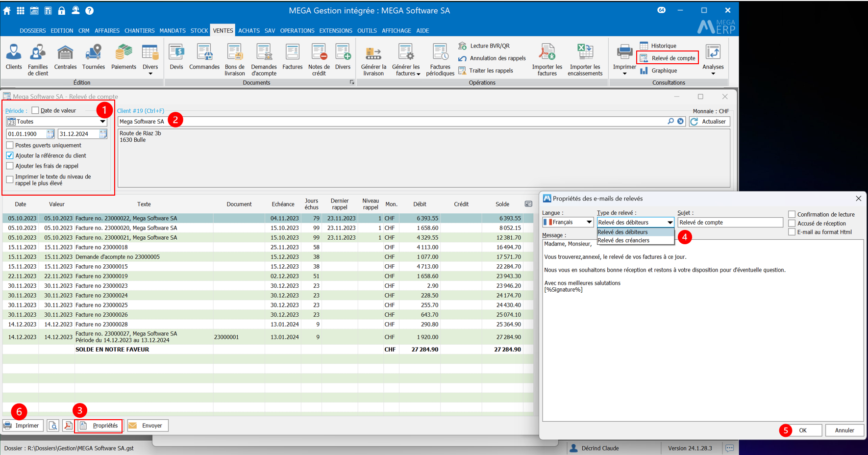Expand the Période 'Toutes' dropdown
The height and width of the screenshot is (455, 868).
click(x=102, y=122)
